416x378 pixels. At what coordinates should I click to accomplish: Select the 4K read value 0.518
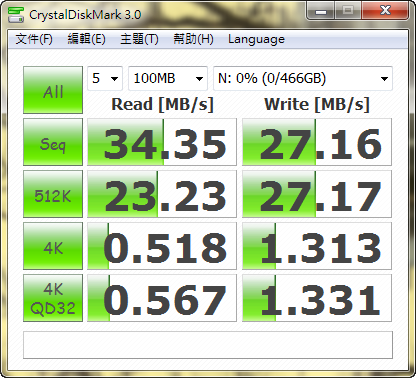pyautogui.click(x=162, y=246)
